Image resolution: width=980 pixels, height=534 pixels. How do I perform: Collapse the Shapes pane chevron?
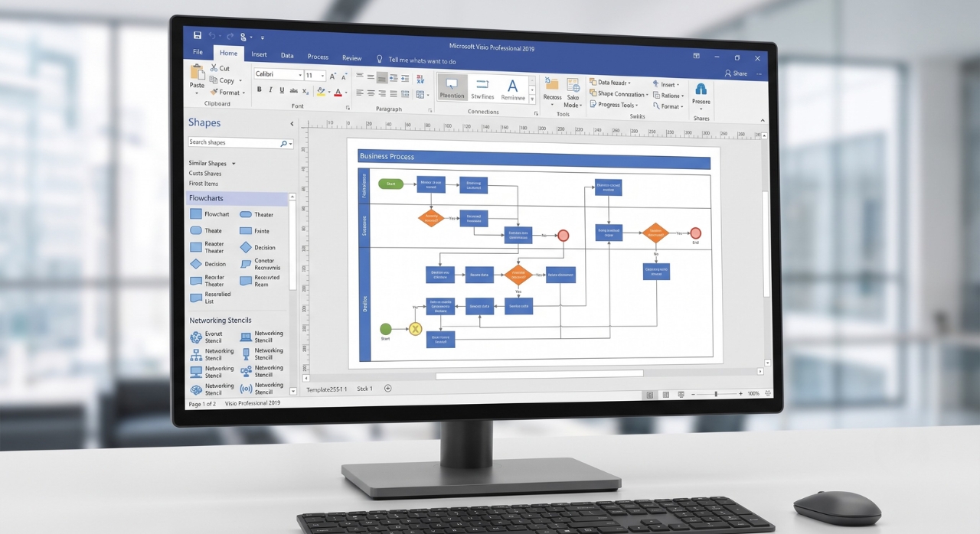[292, 123]
